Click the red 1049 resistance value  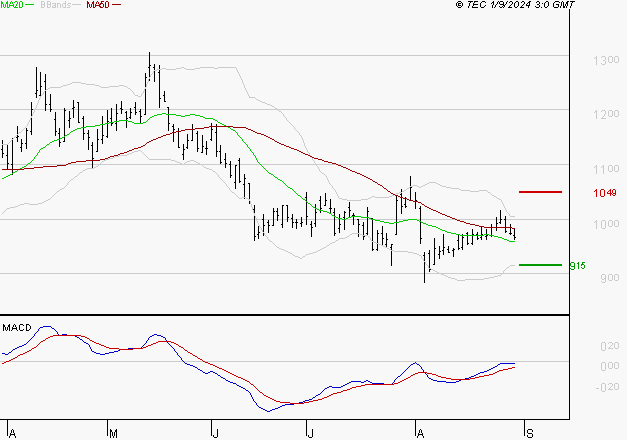click(x=605, y=193)
